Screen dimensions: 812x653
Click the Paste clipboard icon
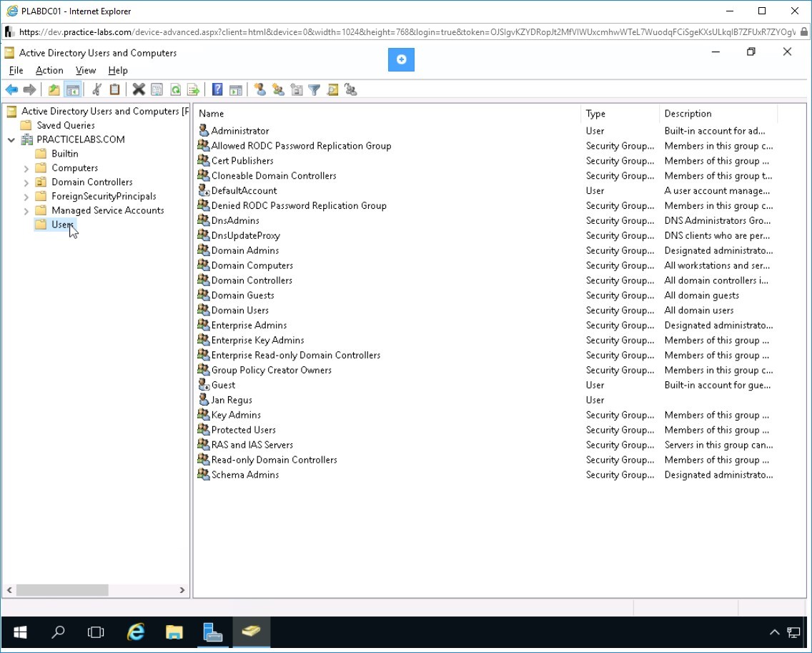(114, 89)
